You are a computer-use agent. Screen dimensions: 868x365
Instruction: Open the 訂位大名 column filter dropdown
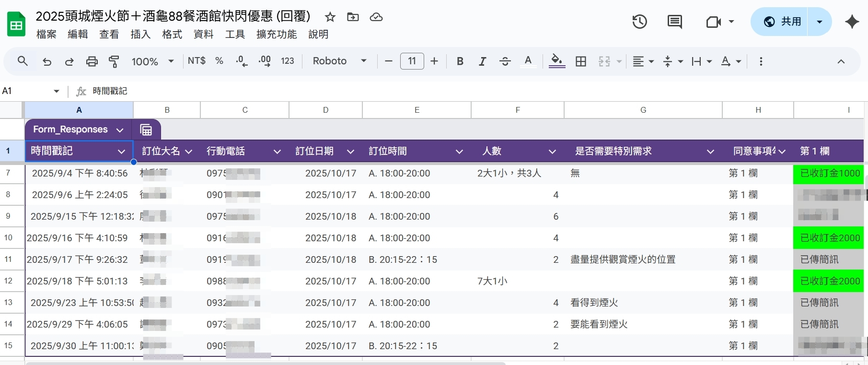point(188,152)
